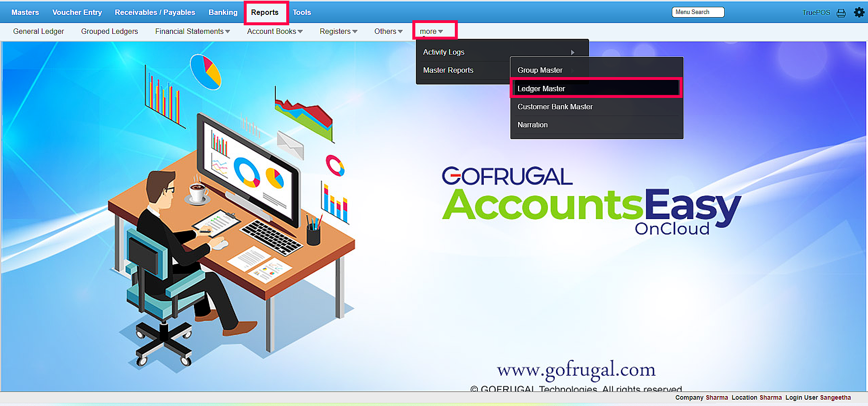Click the printer icon in the top bar
The height and width of the screenshot is (406, 868).
tap(841, 13)
